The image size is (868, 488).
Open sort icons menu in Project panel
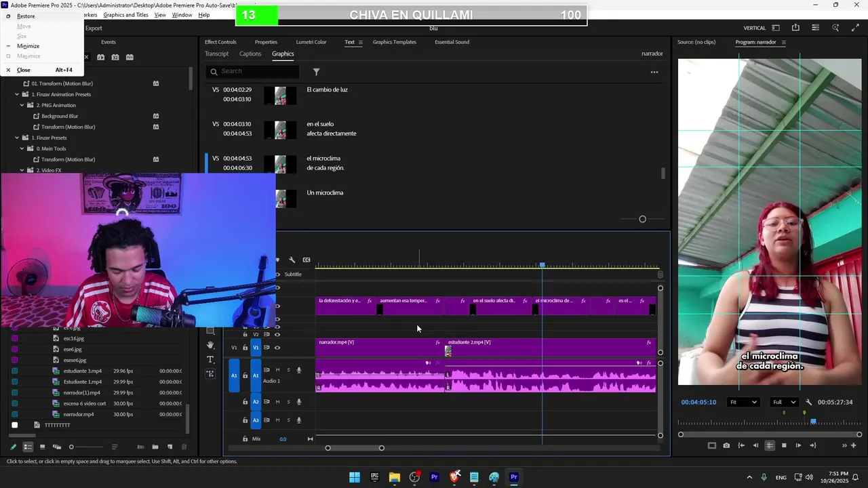[114, 447]
